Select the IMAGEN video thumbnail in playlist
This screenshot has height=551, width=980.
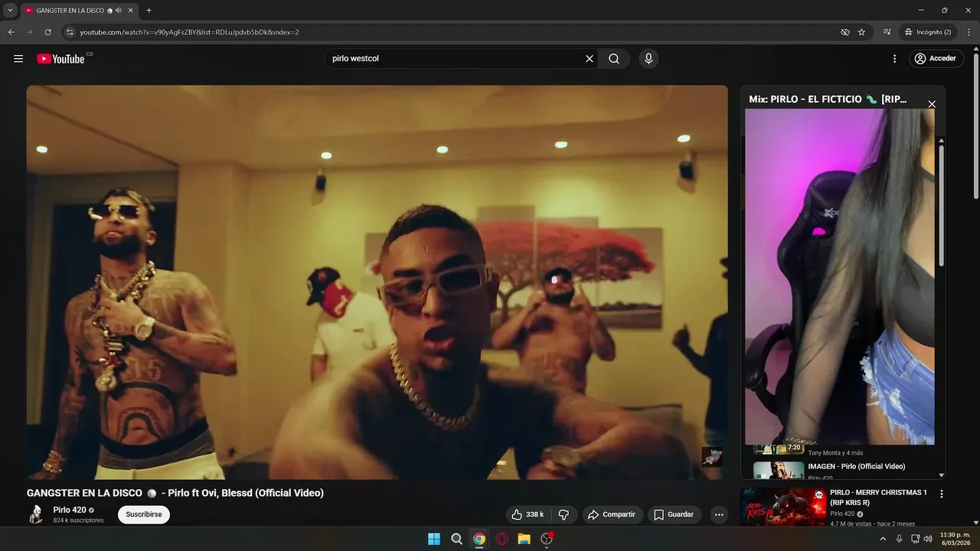[x=779, y=470]
